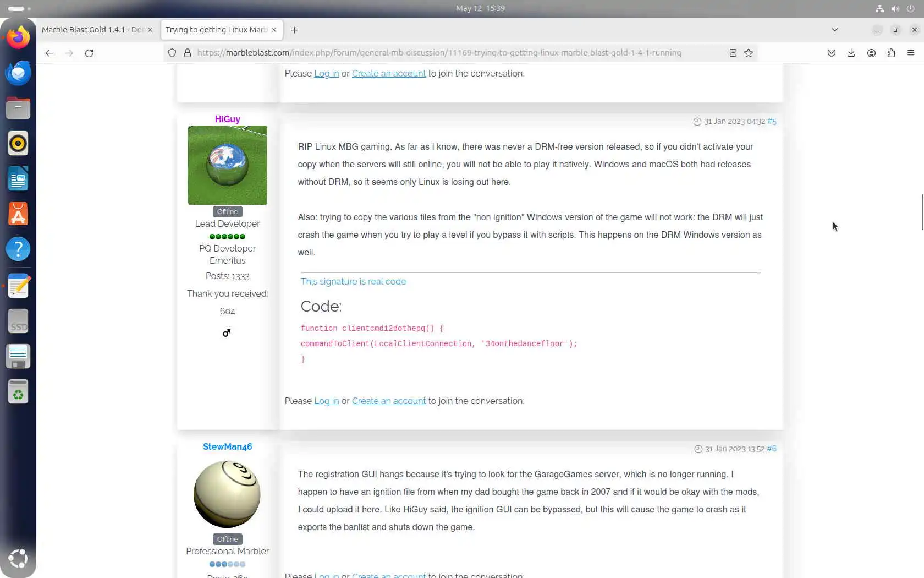Click the 'Lead Developer' rank text
This screenshot has width=924, height=578.
(x=228, y=224)
